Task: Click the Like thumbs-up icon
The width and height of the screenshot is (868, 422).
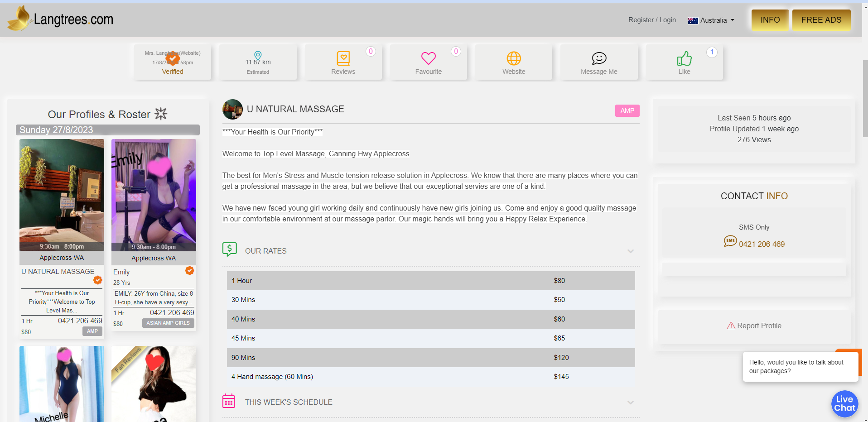Action: [684, 58]
